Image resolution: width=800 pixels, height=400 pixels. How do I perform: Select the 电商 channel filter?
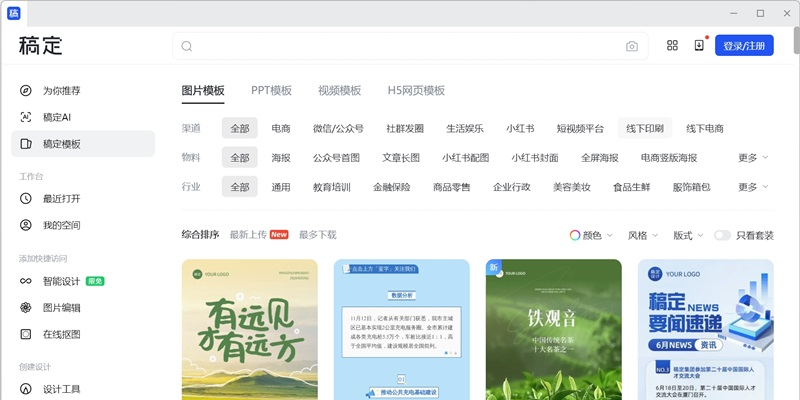pos(281,128)
